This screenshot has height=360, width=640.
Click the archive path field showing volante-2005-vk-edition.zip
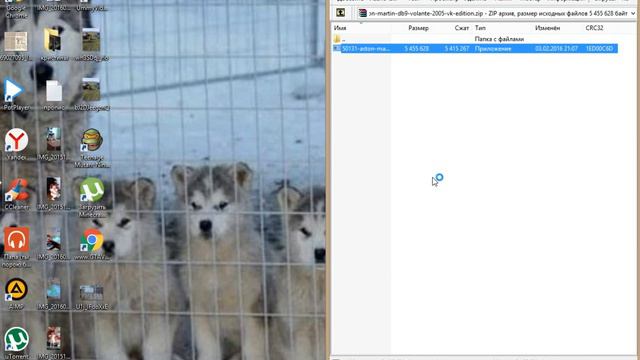pos(497,13)
